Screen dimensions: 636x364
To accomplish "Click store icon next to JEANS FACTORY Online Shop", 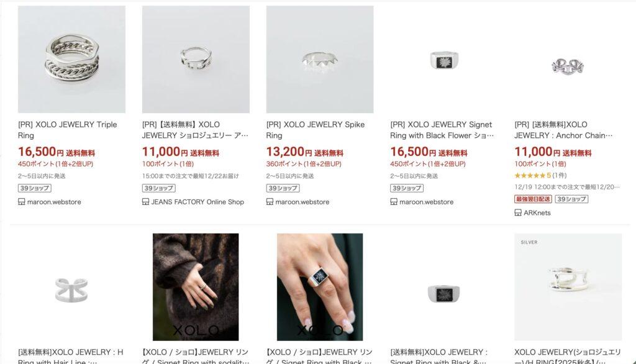I will [145, 202].
